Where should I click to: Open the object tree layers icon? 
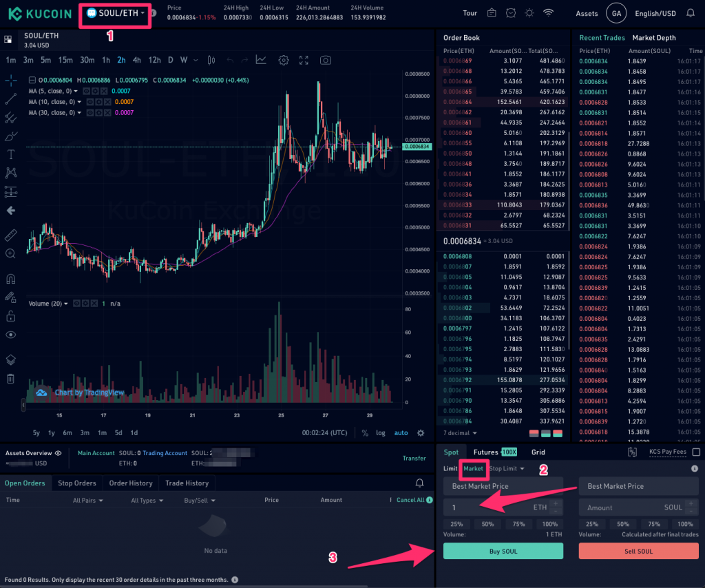tap(11, 360)
